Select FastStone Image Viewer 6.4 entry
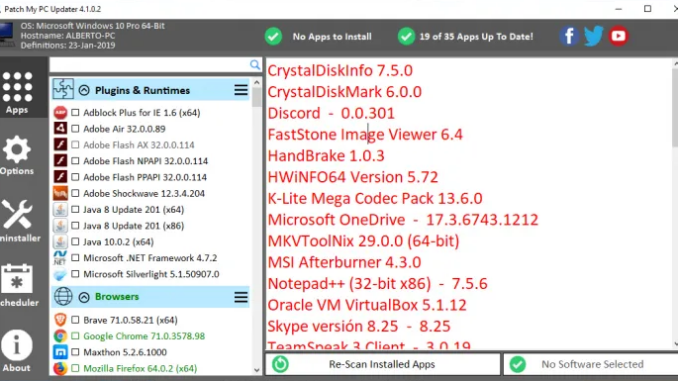The width and height of the screenshot is (678, 381). (365, 134)
